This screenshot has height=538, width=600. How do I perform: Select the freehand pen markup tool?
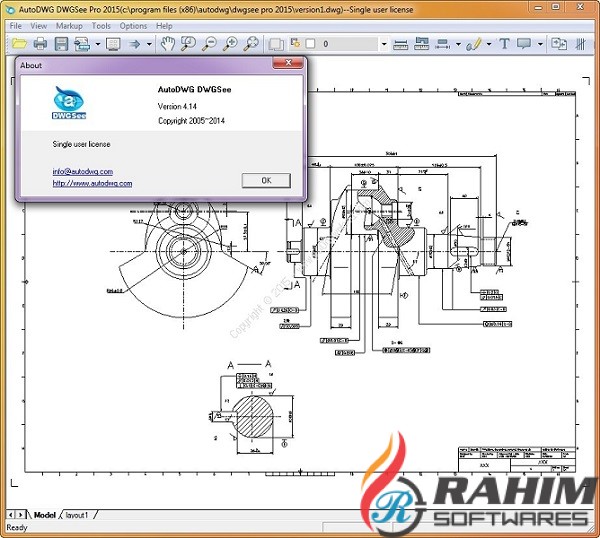(x=473, y=44)
